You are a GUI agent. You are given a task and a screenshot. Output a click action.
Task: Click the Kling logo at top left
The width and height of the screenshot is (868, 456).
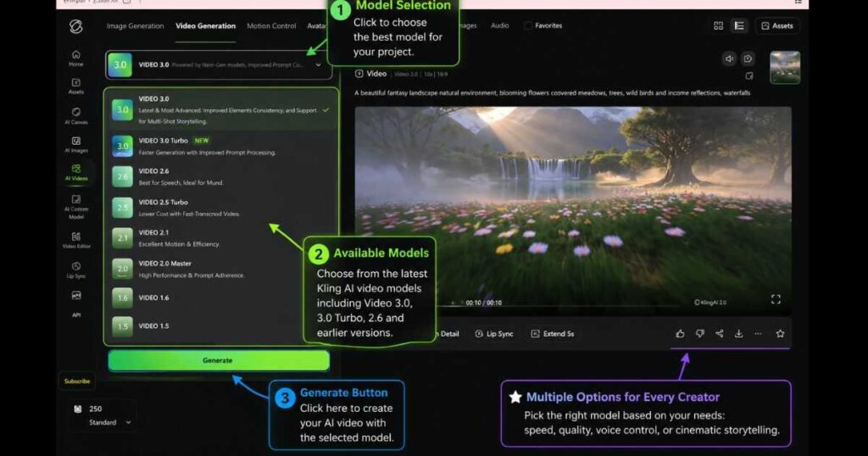pyautogui.click(x=75, y=26)
